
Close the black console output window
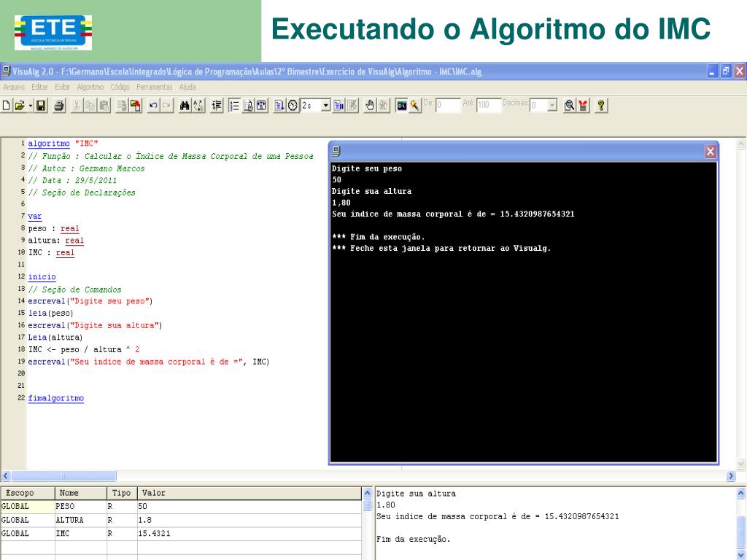711,152
